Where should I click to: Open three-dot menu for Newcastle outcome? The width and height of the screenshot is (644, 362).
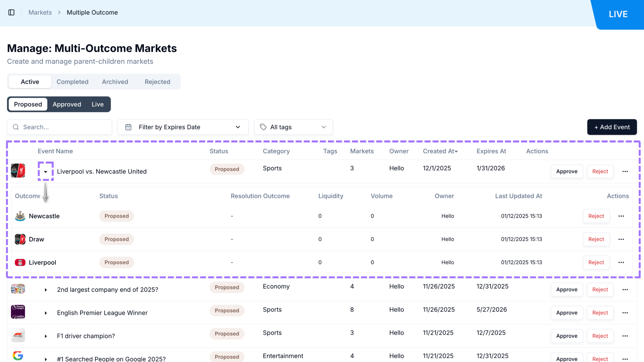click(621, 216)
